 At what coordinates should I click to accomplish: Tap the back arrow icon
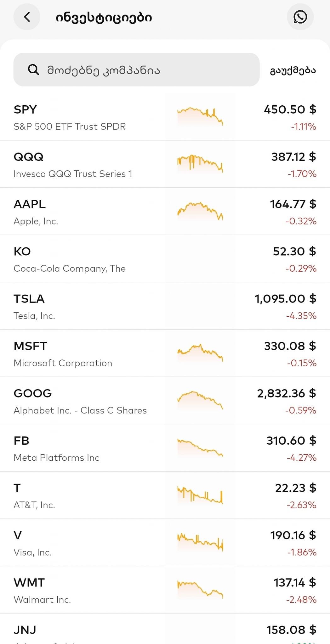[x=27, y=17]
